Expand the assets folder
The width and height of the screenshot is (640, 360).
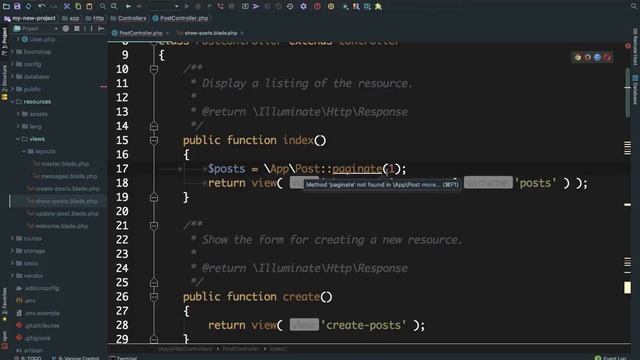click(18, 114)
